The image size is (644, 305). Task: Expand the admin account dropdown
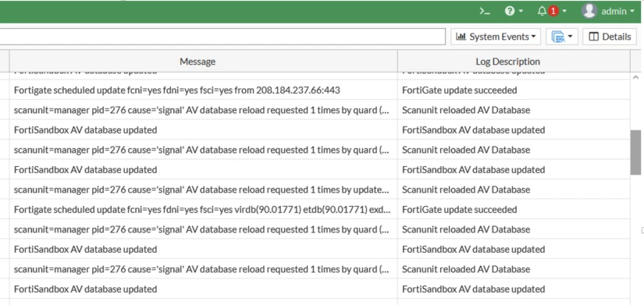coord(618,12)
